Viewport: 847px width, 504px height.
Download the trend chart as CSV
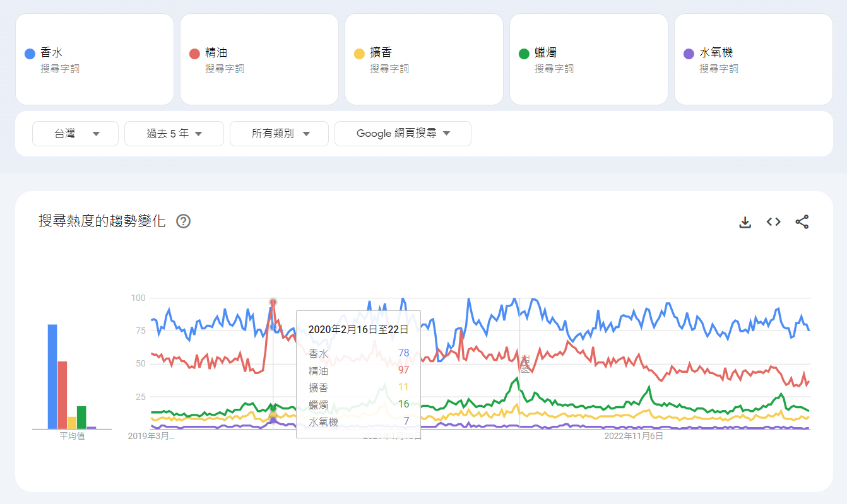point(745,222)
